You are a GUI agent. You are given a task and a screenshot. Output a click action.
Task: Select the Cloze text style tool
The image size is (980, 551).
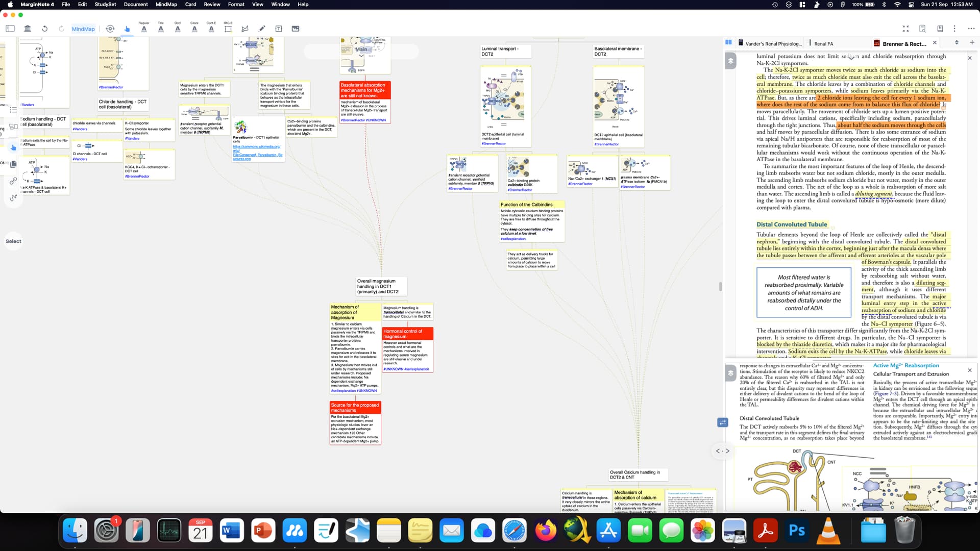point(194,29)
